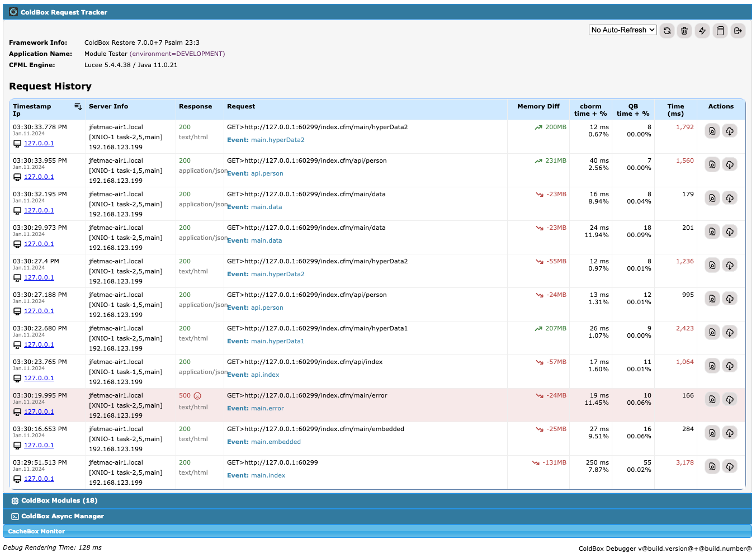This screenshot has height=558, width=756.
Task: Click 127.0.0.1 link in 03:29:51.513 PM row
Action: [x=39, y=479]
